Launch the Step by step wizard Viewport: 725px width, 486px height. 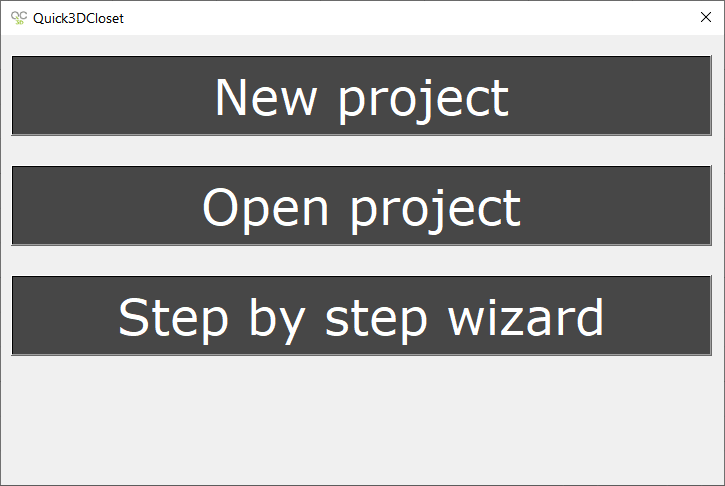(x=362, y=316)
